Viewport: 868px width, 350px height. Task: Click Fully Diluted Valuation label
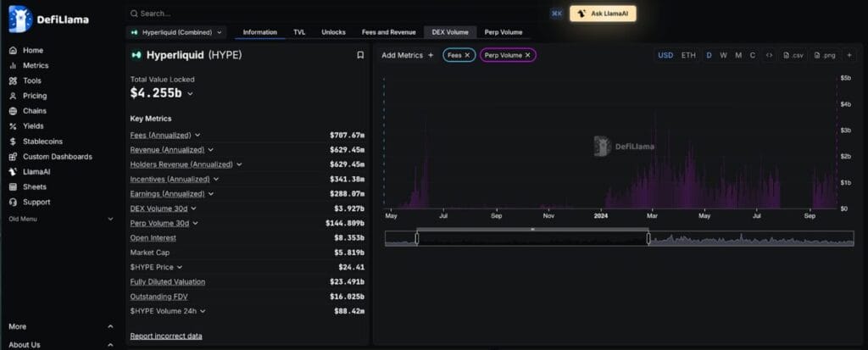[x=168, y=282]
